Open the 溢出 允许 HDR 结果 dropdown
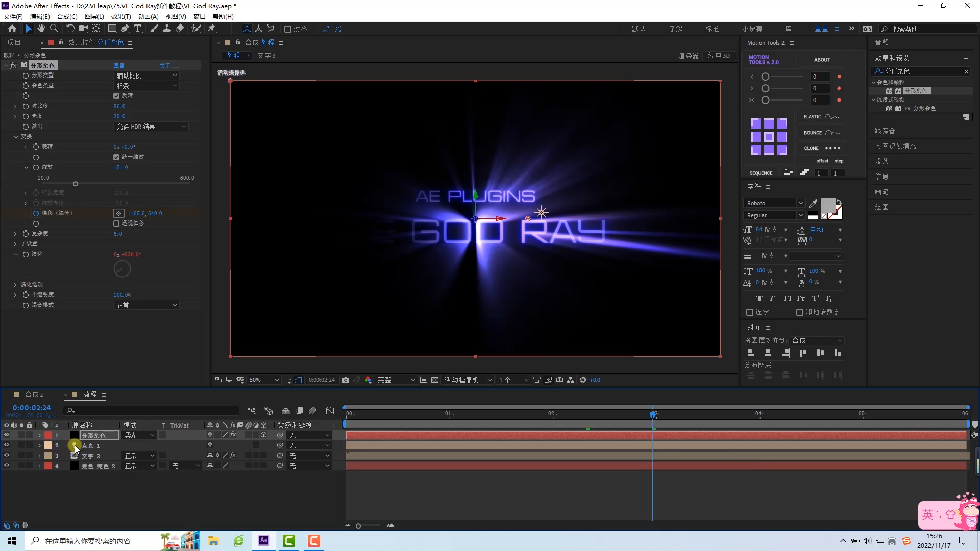Image resolution: width=980 pixels, height=551 pixels. (151, 127)
